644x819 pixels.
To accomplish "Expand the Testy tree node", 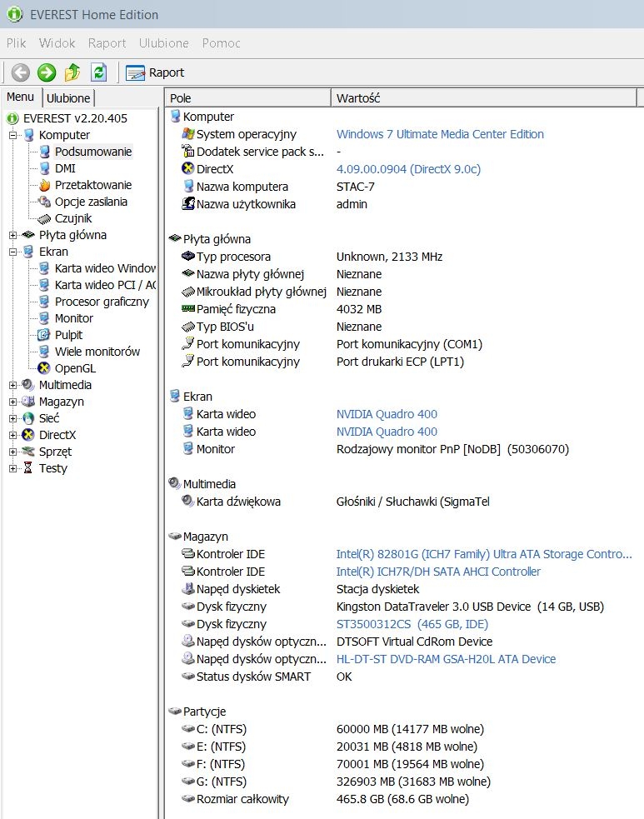I will 13,469.
